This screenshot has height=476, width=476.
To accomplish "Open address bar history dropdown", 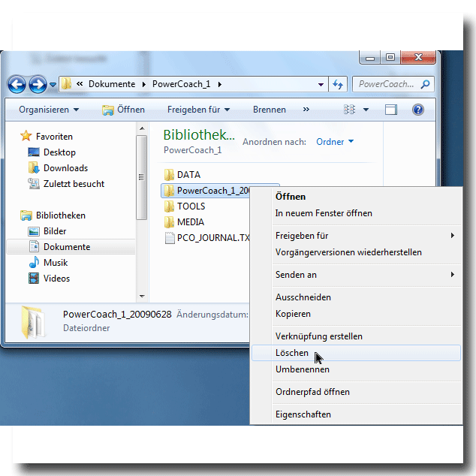I will 321,84.
